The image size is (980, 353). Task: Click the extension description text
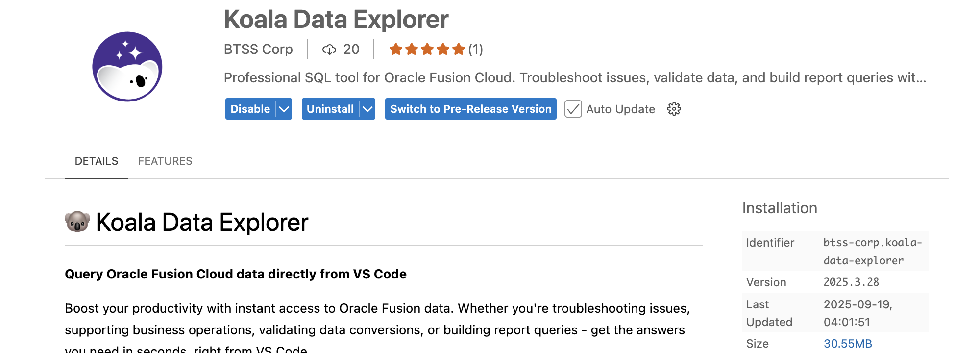pos(574,78)
